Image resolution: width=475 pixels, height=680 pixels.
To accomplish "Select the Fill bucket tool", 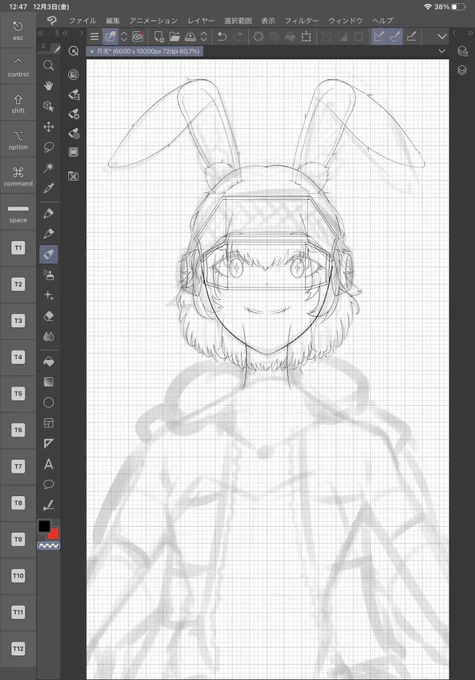I will [x=49, y=361].
